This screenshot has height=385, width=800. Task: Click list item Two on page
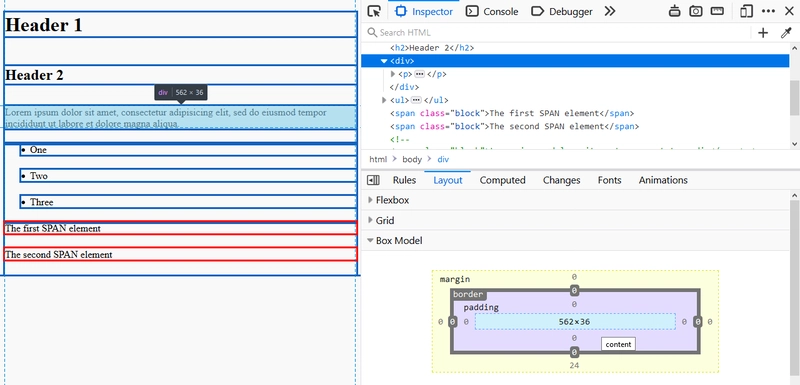point(39,176)
